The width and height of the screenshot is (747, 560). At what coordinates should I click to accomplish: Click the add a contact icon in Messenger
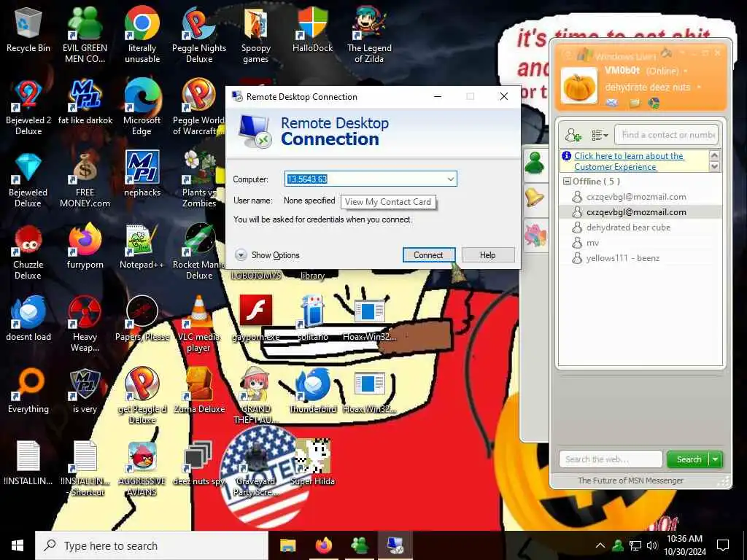[573, 135]
